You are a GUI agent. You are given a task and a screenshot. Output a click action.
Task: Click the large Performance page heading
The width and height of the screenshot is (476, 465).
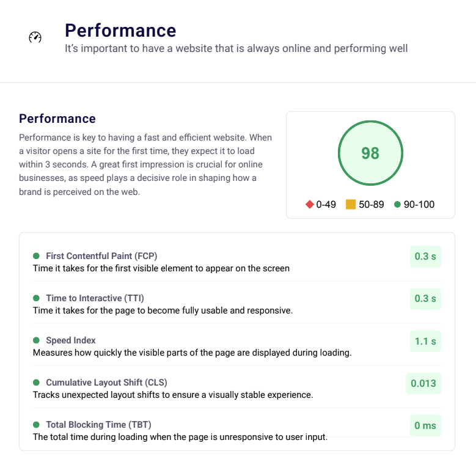tap(120, 31)
